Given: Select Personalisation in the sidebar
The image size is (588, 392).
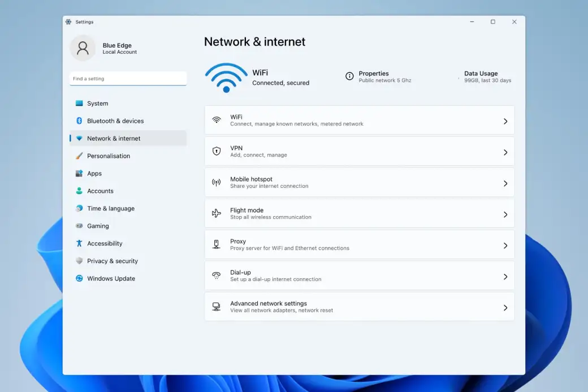Looking at the screenshot, I should pyautogui.click(x=128, y=156).
